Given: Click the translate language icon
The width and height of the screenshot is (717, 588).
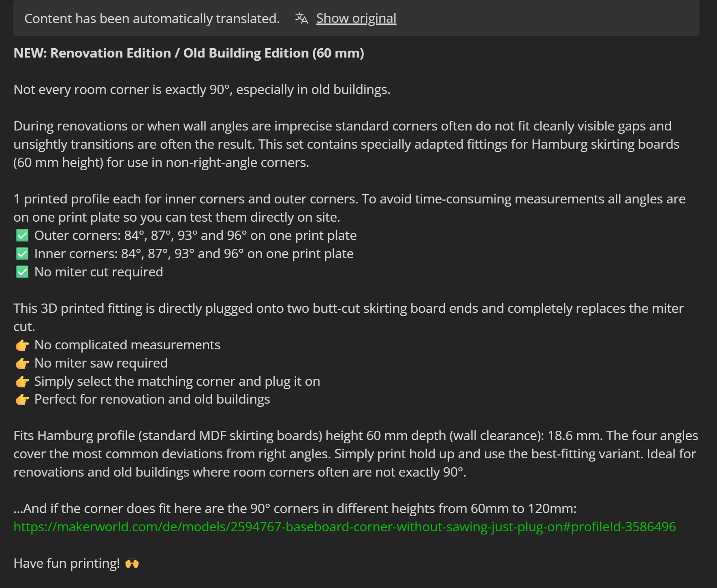Looking at the screenshot, I should [301, 18].
